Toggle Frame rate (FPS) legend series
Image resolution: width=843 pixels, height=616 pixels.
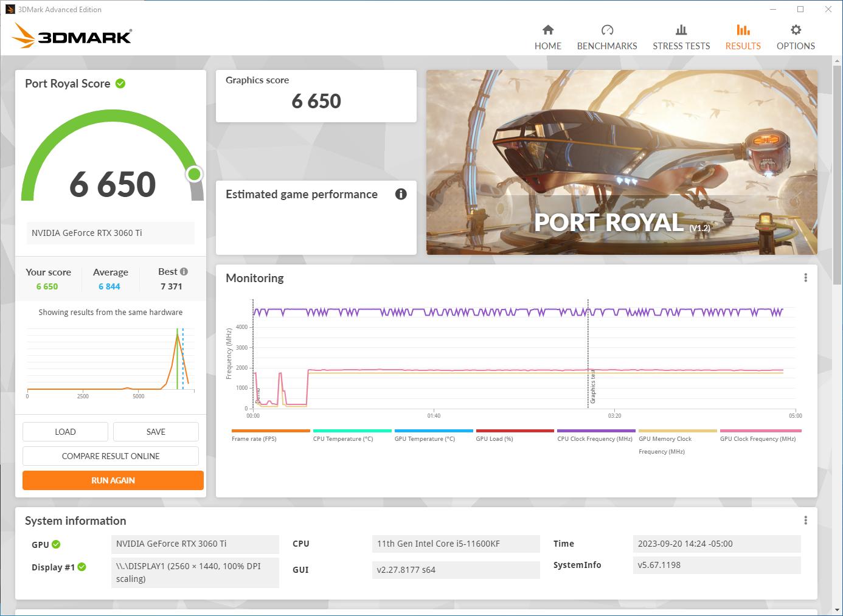[x=254, y=438]
